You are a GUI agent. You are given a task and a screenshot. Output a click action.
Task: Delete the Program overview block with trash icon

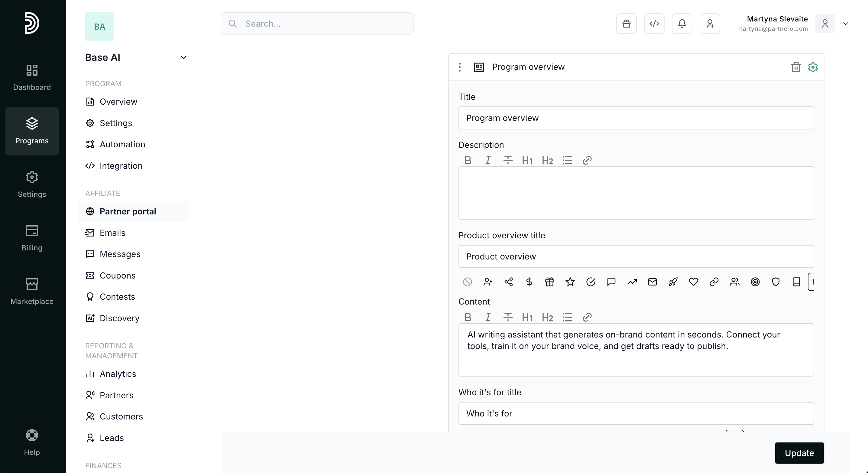click(795, 67)
